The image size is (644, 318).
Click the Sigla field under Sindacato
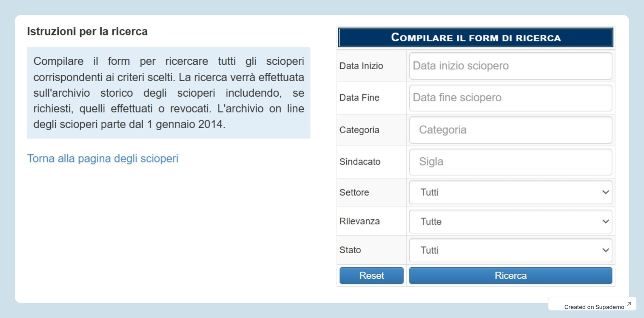[x=509, y=162]
